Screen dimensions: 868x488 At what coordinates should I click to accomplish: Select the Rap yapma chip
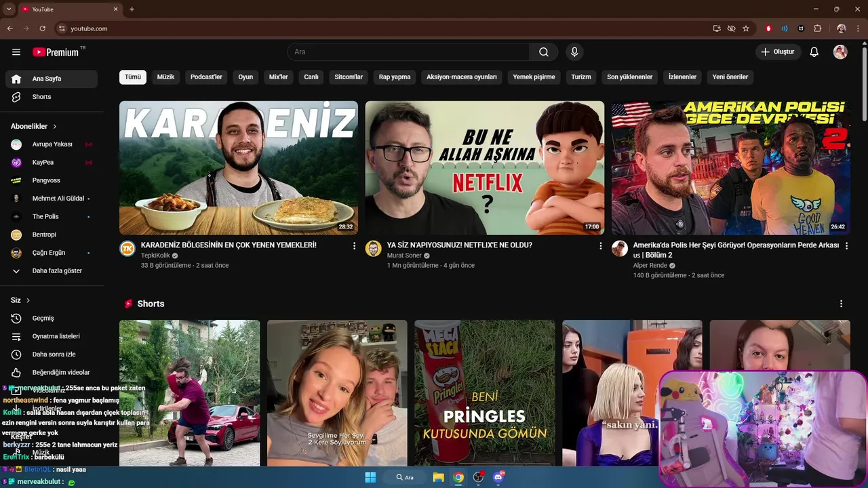pos(395,77)
